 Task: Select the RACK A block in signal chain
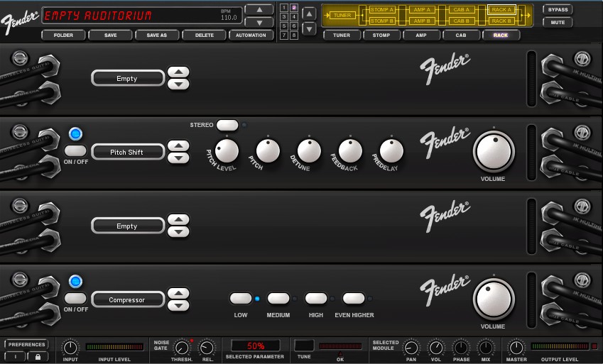(501, 10)
